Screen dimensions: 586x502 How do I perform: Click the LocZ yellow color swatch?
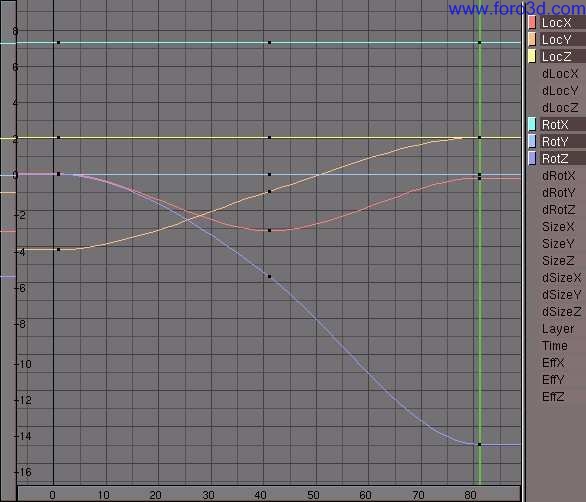(x=532, y=56)
